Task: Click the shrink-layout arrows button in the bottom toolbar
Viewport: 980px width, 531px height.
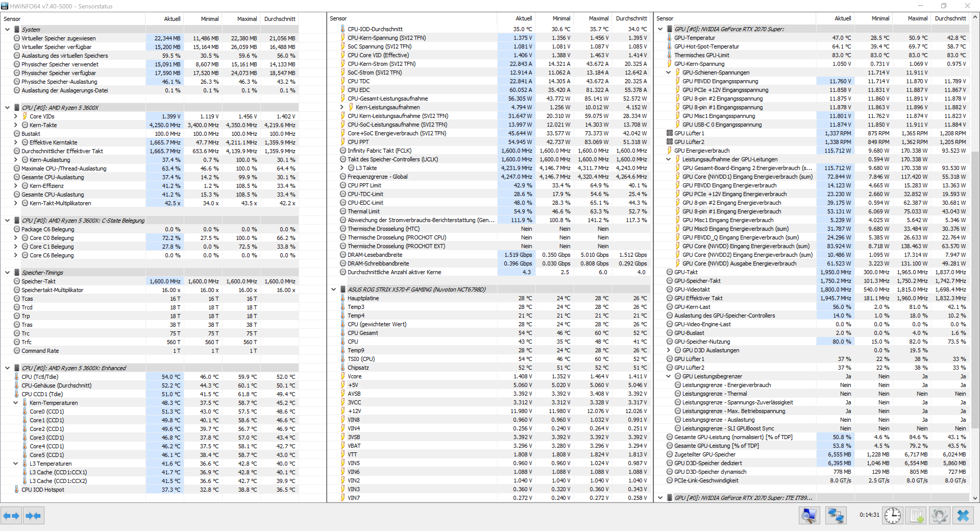Action: [x=33, y=516]
